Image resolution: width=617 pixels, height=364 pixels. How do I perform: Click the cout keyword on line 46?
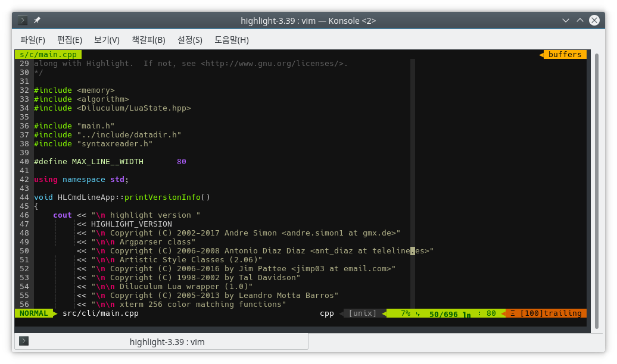[63, 215]
